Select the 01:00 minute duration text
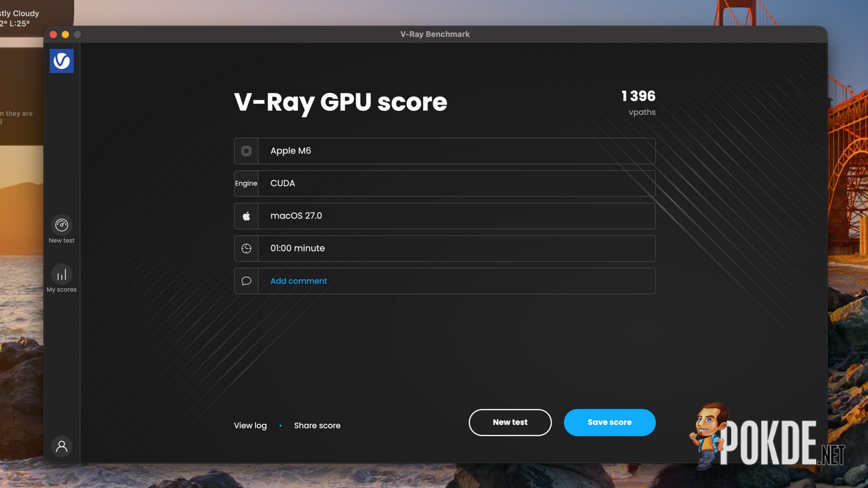 (x=298, y=248)
